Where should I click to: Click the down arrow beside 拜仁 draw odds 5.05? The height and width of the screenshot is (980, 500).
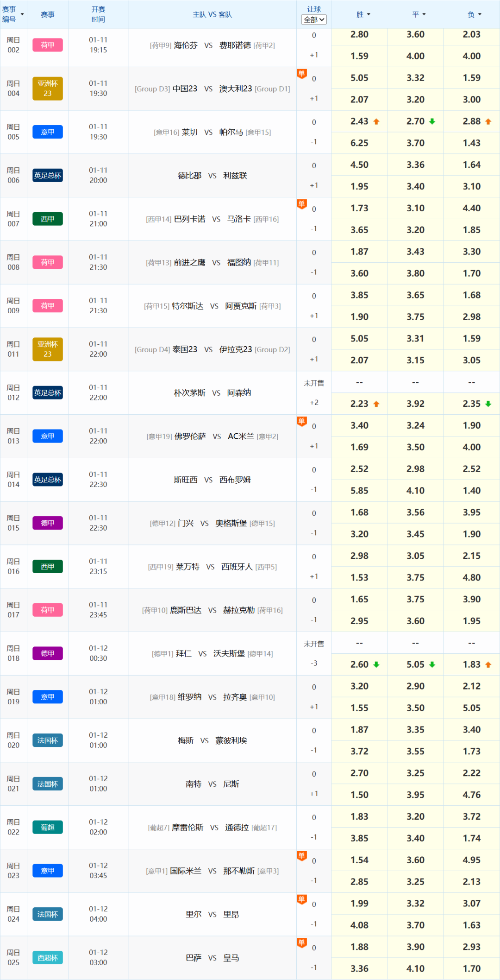[x=432, y=664]
